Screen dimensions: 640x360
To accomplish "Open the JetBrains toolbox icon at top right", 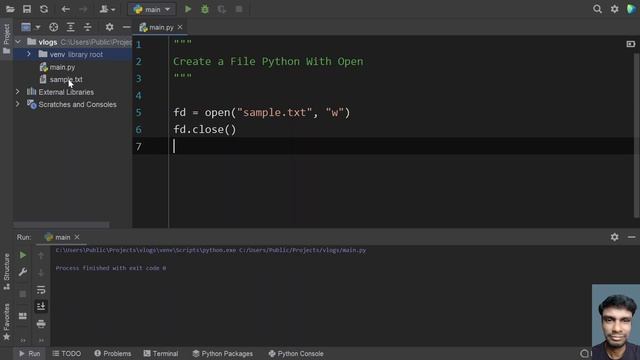I will click(x=631, y=9).
